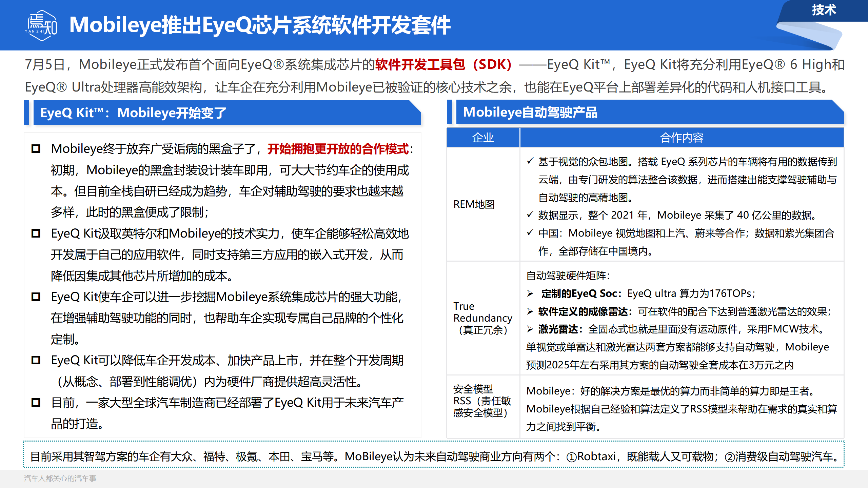Click the arrow bullet before '定制的EyeQ Soc'
868x488 pixels.
point(530,293)
